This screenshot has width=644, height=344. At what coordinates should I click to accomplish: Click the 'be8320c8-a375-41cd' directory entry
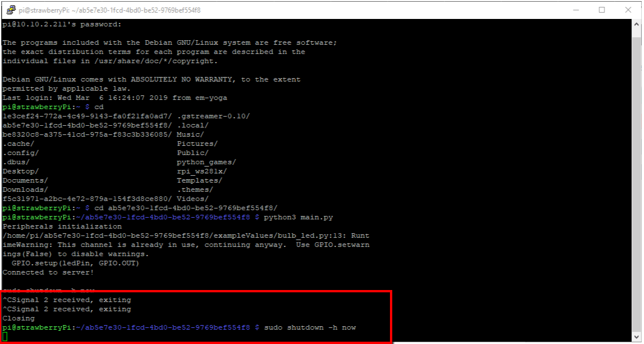pos(88,134)
